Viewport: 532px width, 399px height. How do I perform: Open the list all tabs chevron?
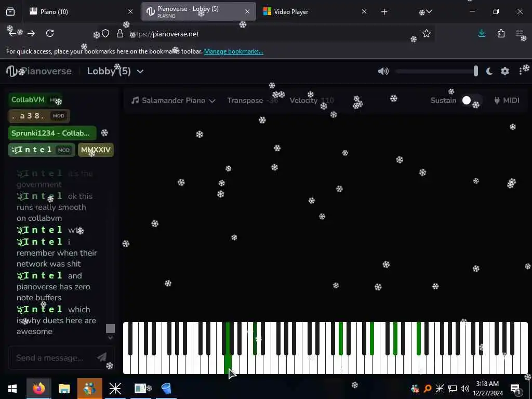point(429,12)
